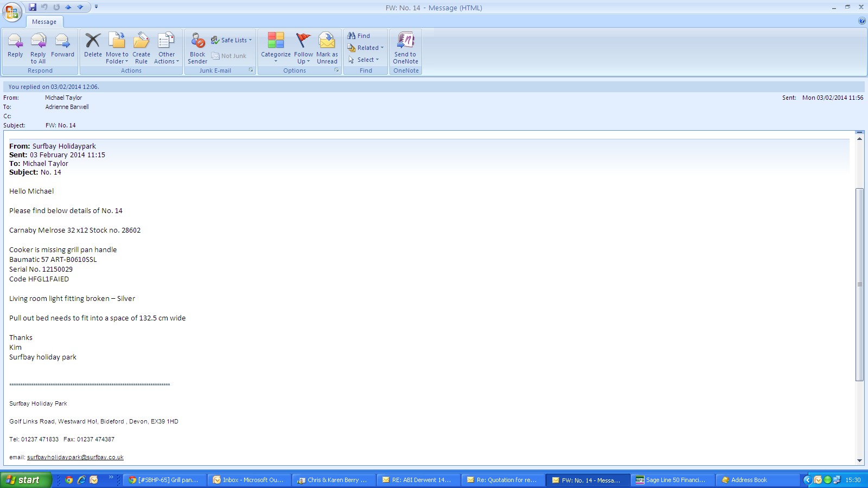This screenshot has height=488, width=868.
Task: Mark this message as Unread
Action: (327, 48)
